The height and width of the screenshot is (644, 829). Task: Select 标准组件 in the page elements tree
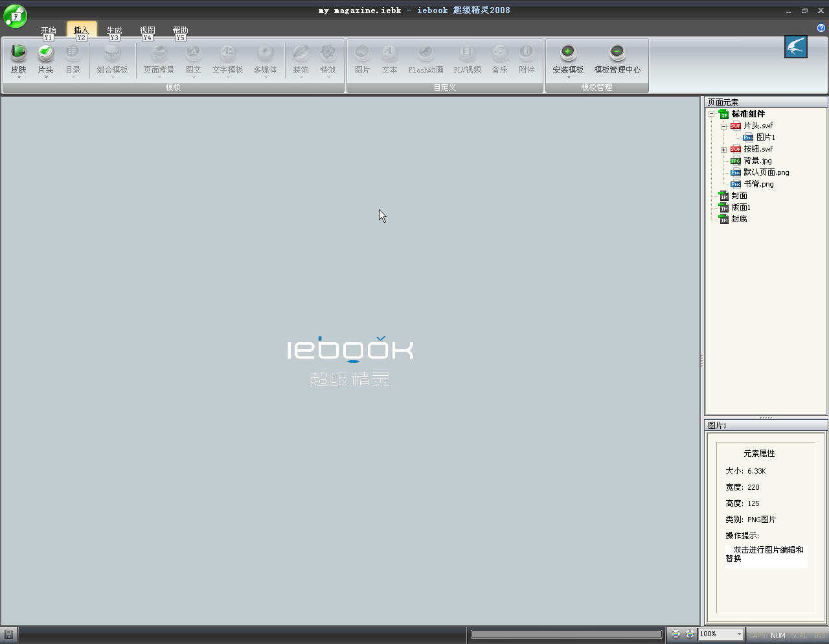[748, 114]
